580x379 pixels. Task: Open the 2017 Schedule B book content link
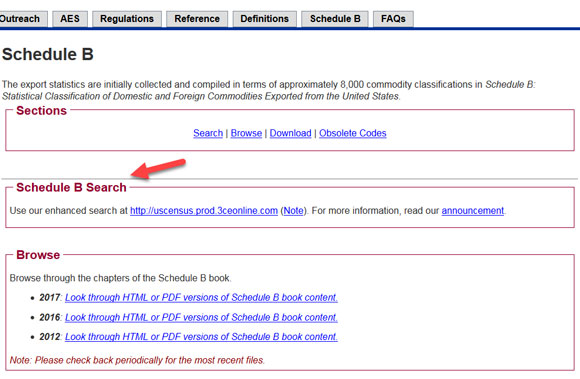click(201, 298)
